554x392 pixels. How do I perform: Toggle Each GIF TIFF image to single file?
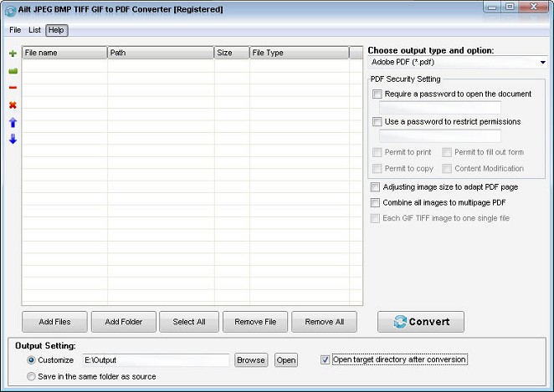375,218
